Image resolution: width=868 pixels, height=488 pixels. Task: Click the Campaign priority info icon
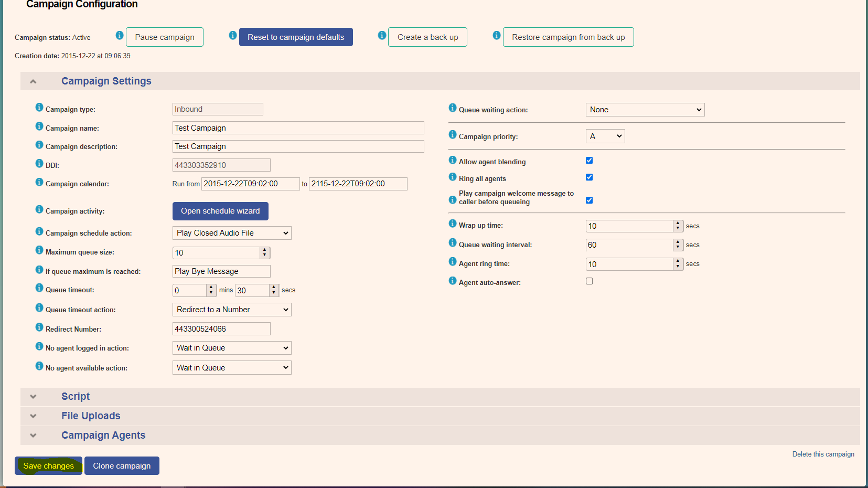[x=453, y=134]
